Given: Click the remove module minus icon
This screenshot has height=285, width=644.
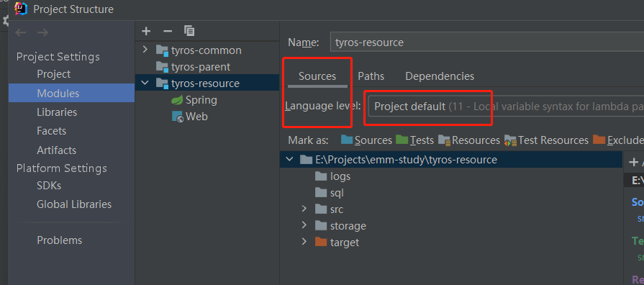Looking at the screenshot, I should point(168,31).
